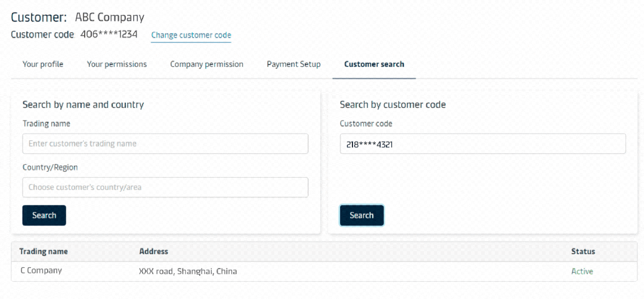Select the Customer search tab
644x299 pixels.
pyautogui.click(x=374, y=64)
